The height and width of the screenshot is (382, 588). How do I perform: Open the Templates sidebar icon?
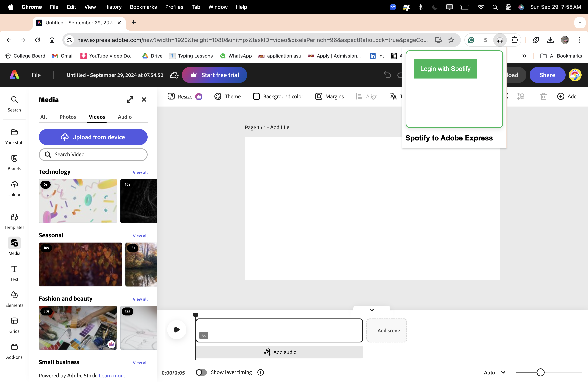(14, 217)
